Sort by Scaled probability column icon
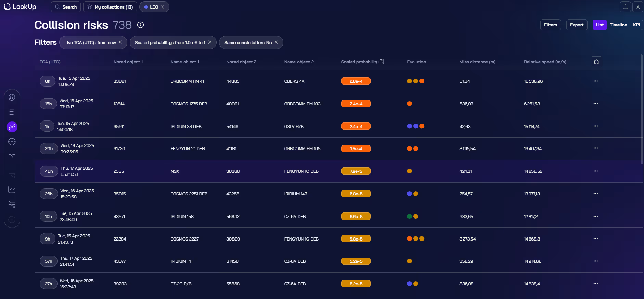This screenshot has width=644, height=299. [382, 62]
